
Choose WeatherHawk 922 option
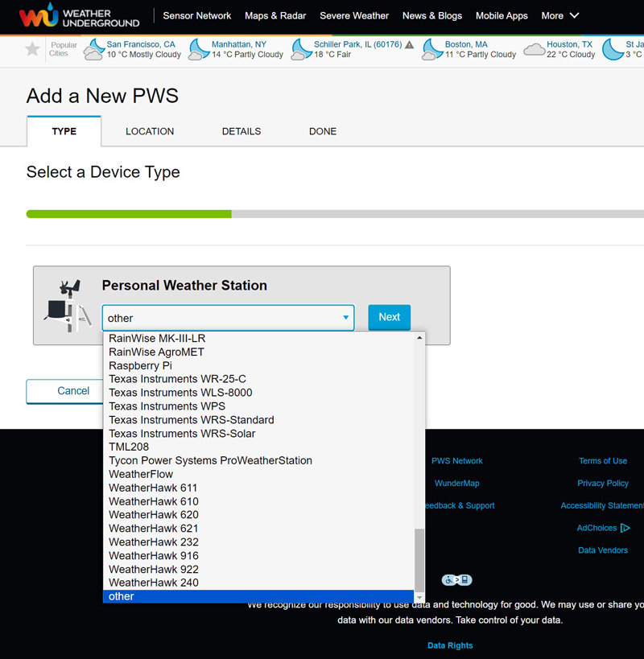coord(258,569)
